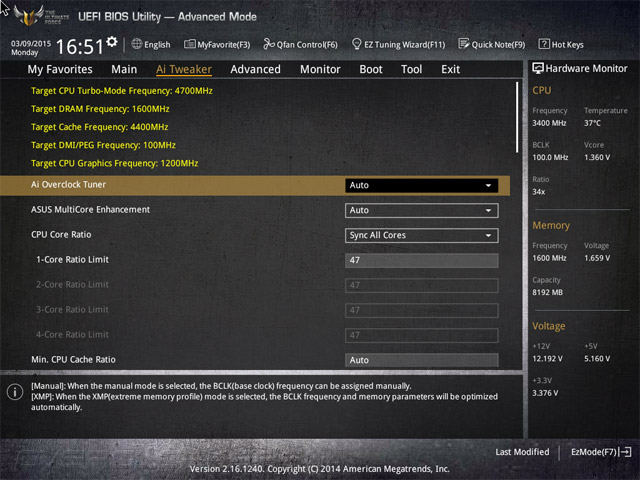Launch EZ Tuning Wizard(F11)
The width and height of the screenshot is (640, 480).
pyautogui.click(x=398, y=44)
